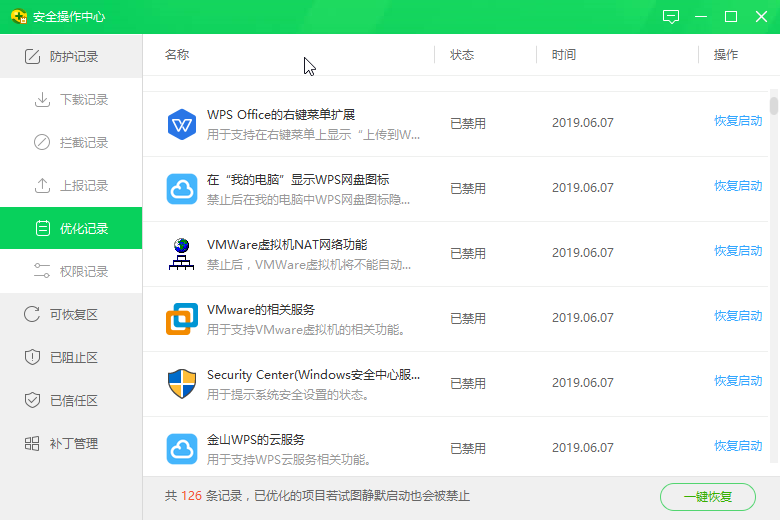Select the Security Center(Windows安全中心服... title
The width and height of the screenshot is (780, 520).
313,375
